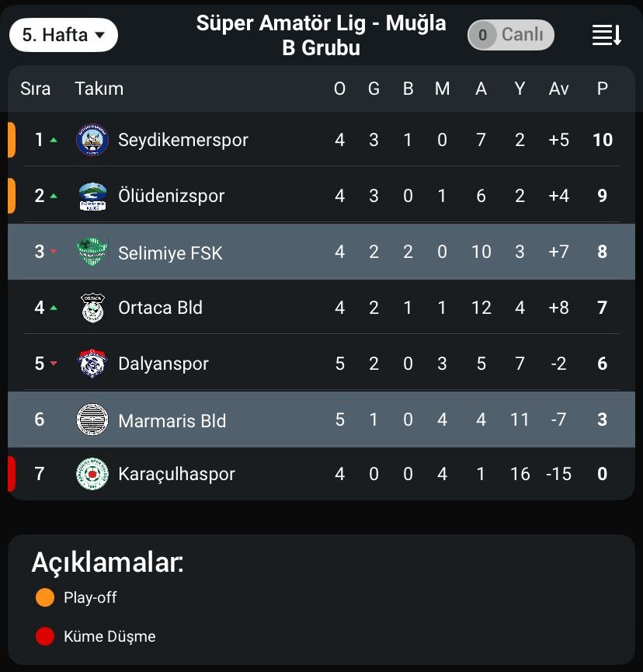
Task: Click the Ortaca Bld team badge
Action: [92, 308]
